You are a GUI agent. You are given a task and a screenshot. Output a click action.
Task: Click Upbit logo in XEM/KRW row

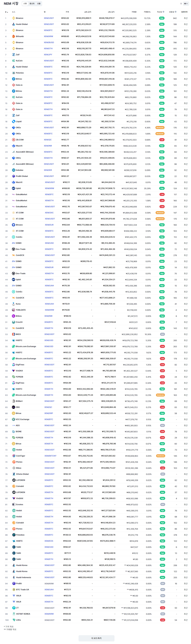coord(14,188)
